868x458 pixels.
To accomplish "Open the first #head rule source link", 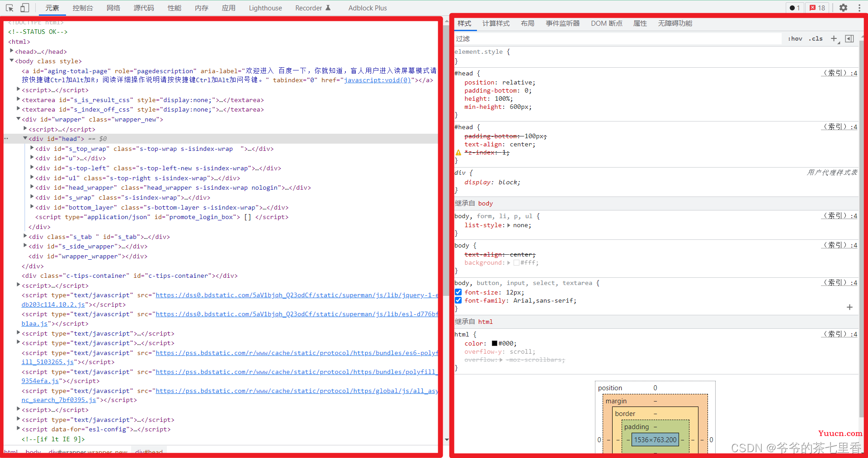I will (840, 73).
